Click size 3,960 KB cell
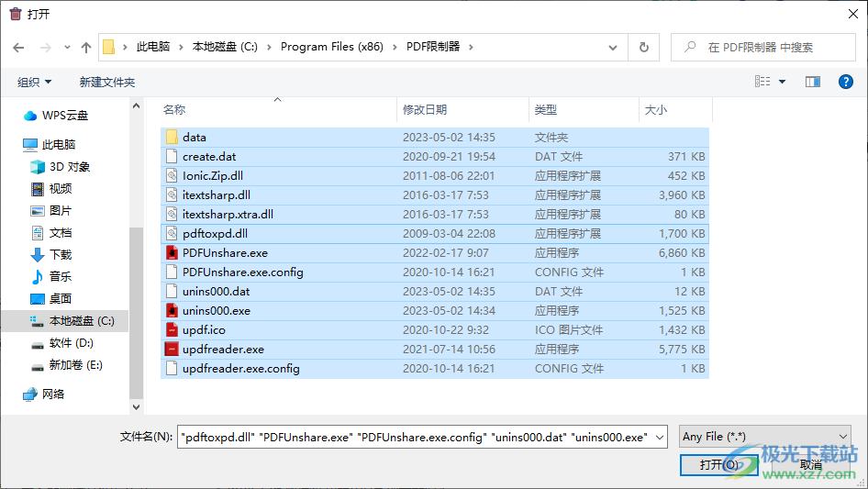Screen dimensions: 868x489 point(682,194)
